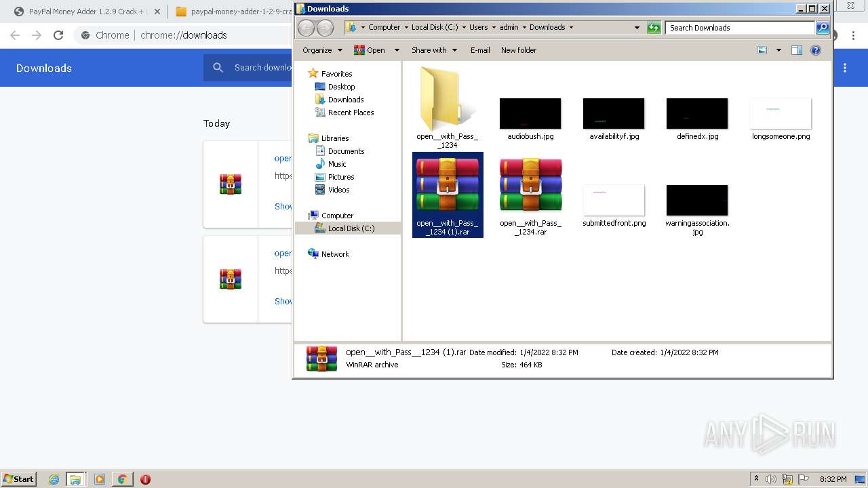Open Chrome downloads more-actions menu

tap(845, 68)
